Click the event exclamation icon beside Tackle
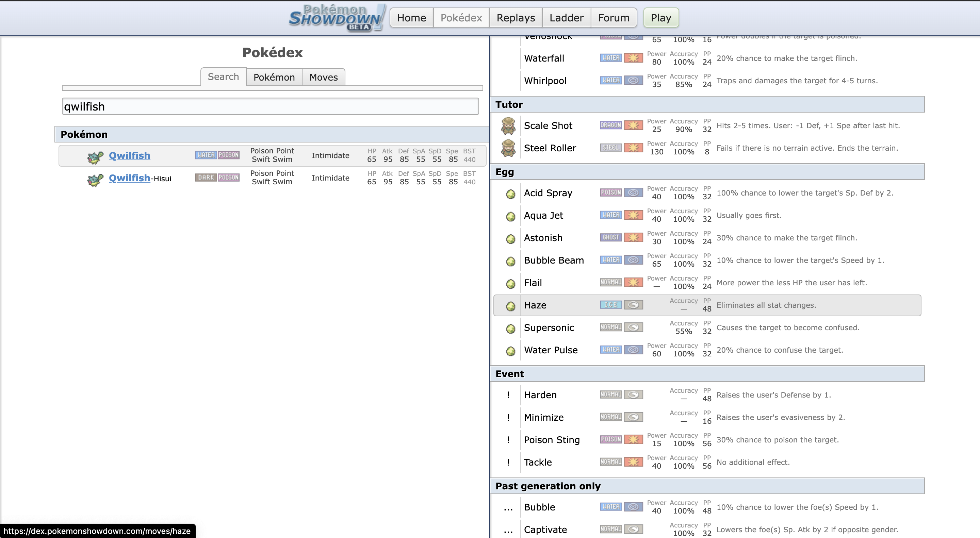This screenshot has height=538, width=980. click(x=508, y=462)
